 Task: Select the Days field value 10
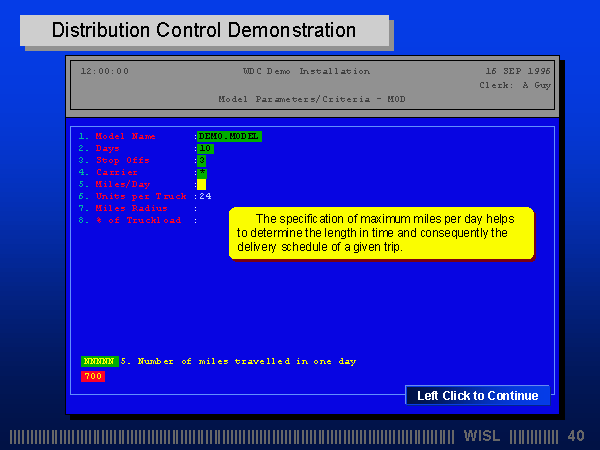pyautogui.click(x=205, y=148)
